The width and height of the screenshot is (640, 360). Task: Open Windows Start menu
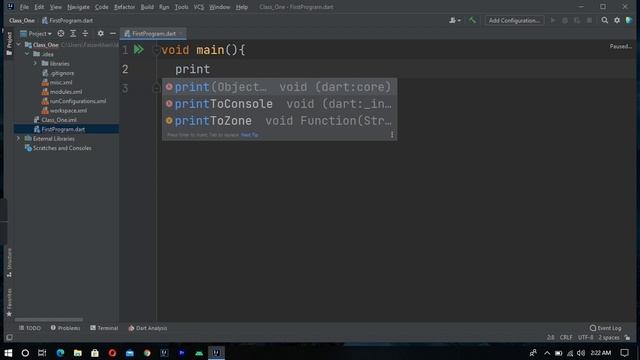(x=8, y=353)
